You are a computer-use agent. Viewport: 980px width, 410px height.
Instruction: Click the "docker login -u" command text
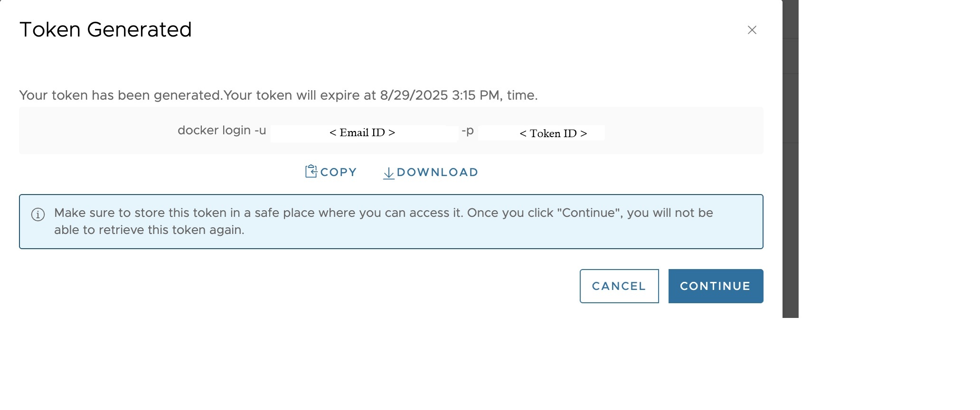[221, 130]
